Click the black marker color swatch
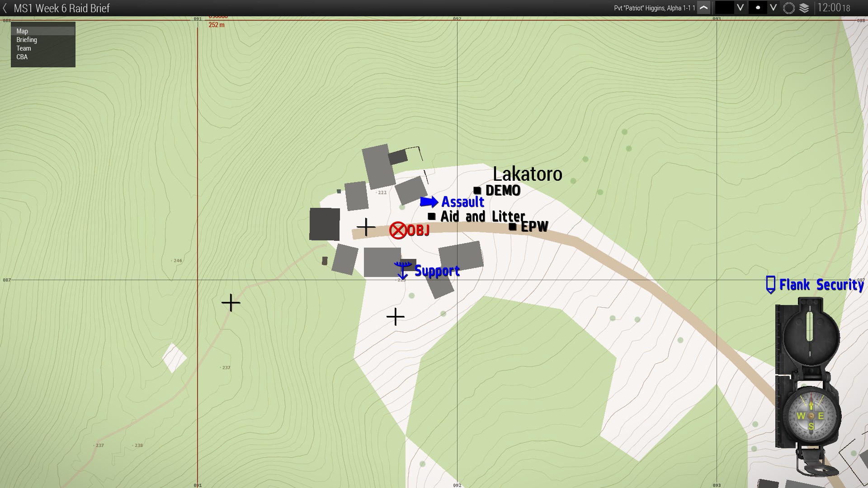 pyautogui.click(x=724, y=8)
